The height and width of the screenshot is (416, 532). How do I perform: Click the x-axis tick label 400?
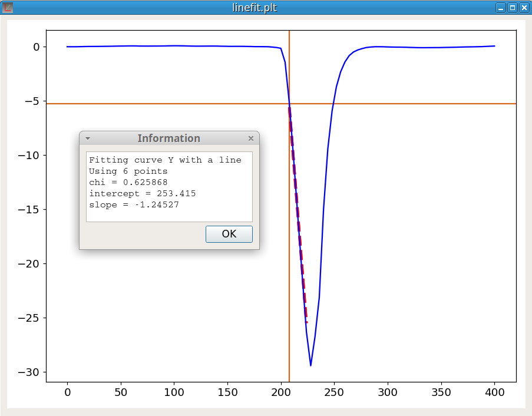[494, 392]
